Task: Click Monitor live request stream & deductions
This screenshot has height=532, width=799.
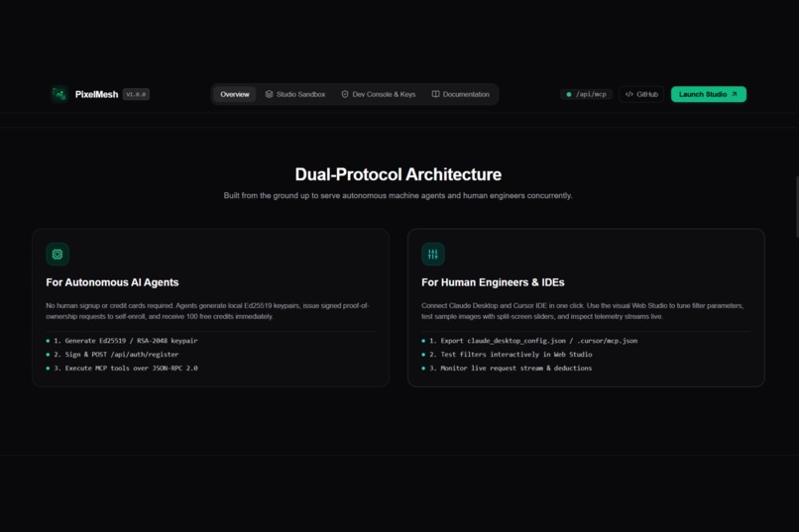Action: pos(507,369)
